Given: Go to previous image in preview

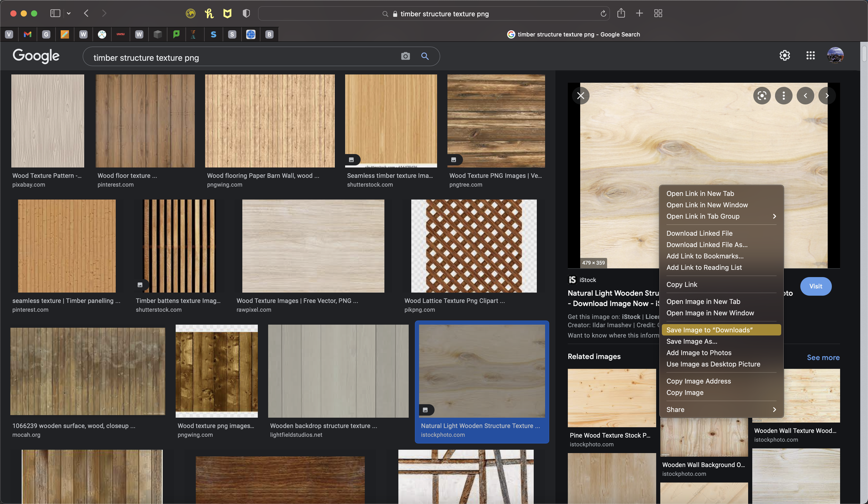Looking at the screenshot, I should click(x=805, y=96).
